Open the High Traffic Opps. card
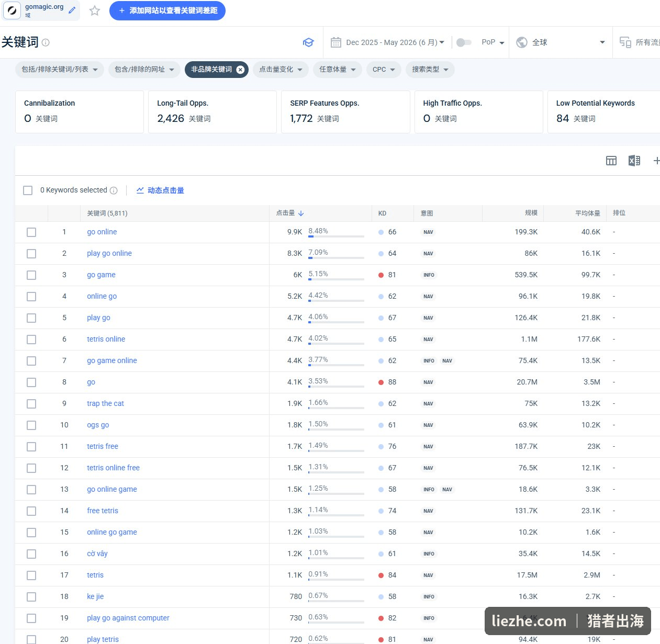The height and width of the screenshot is (644, 660). pos(479,112)
